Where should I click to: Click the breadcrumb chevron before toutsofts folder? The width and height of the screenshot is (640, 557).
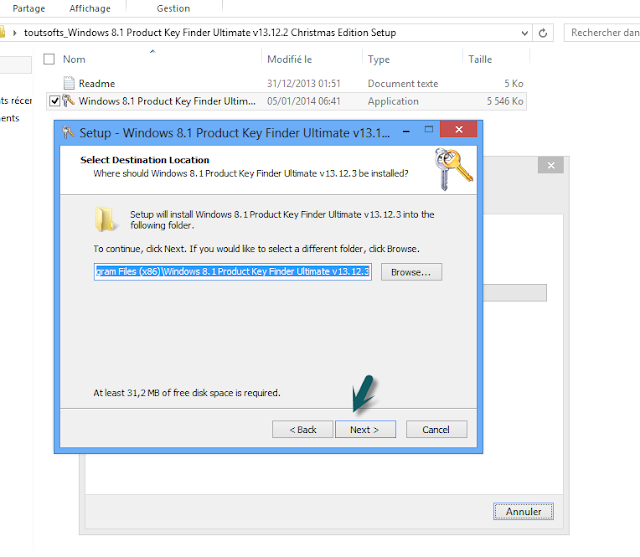(15, 33)
